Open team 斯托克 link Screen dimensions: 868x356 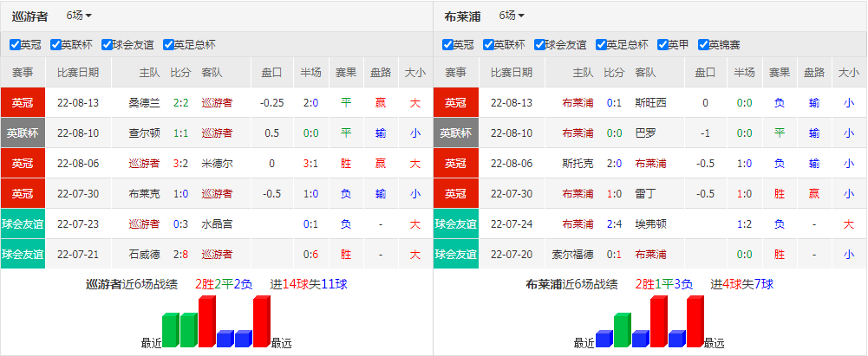(x=578, y=164)
